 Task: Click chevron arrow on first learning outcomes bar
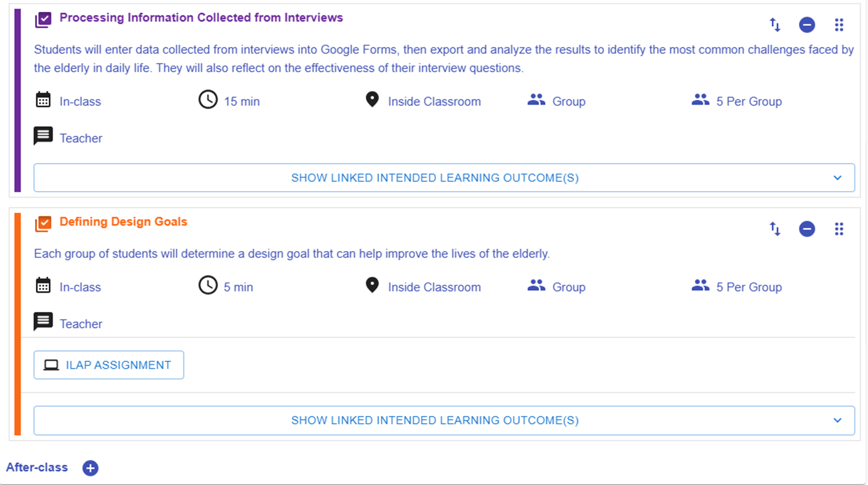click(x=837, y=178)
